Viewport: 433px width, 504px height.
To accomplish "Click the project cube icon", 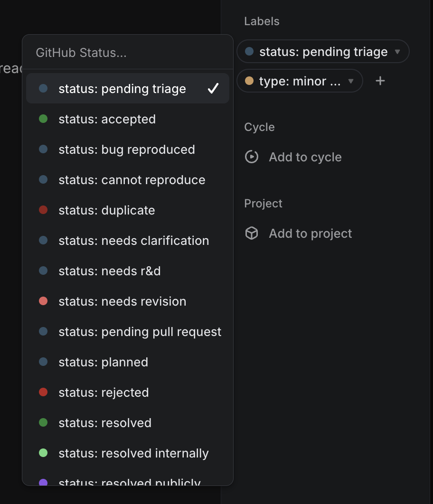I will tap(251, 233).
